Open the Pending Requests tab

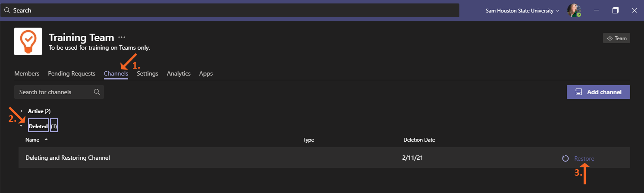(72, 73)
